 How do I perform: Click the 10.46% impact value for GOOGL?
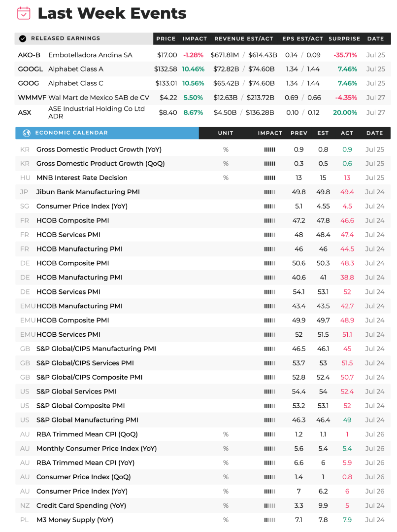click(x=193, y=69)
